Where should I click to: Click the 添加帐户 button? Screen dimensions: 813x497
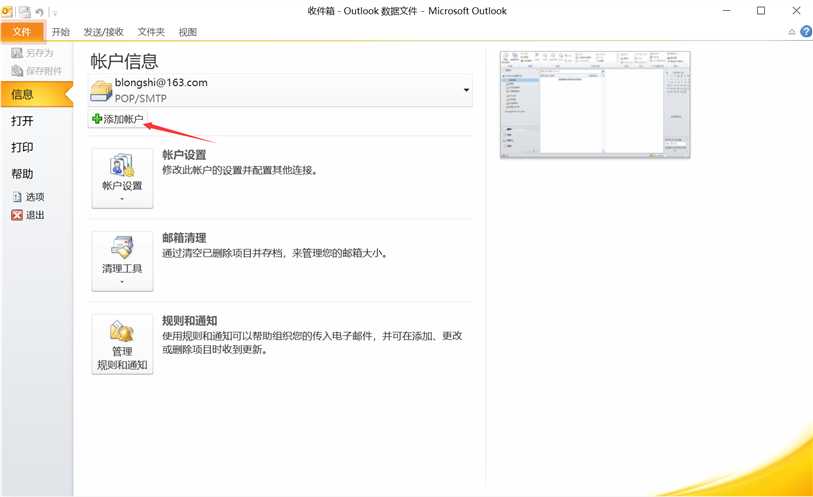click(x=118, y=119)
